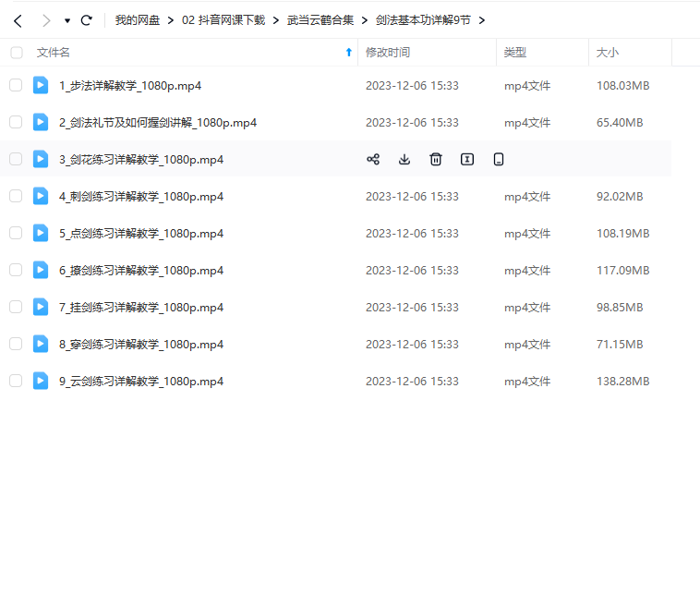Go back with the left arrow
The image size is (700, 607).
(18, 20)
